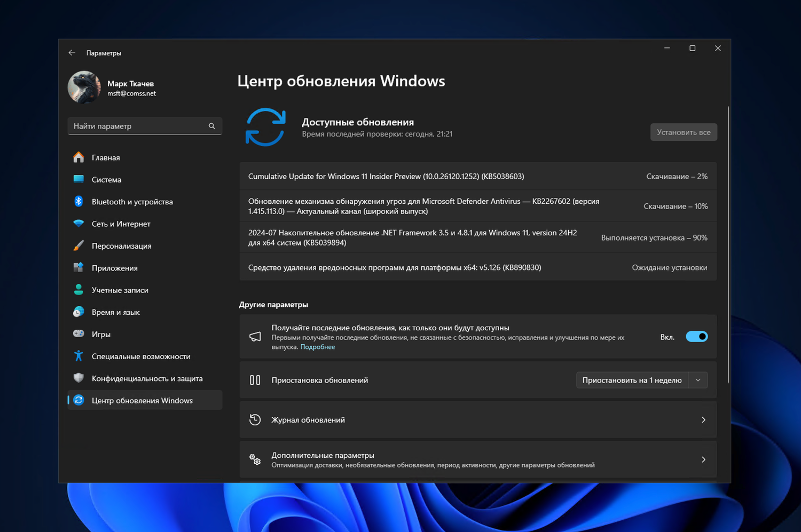The width and height of the screenshot is (801, 532).
Task: Open Конфиденциальность и защита
Action: (x=145, y=378)
